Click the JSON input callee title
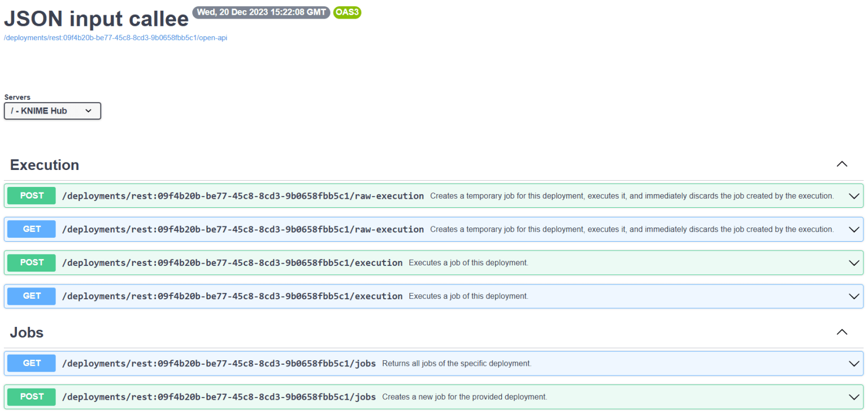The height and width of the screenshot is (415, 868). point(96,19)
